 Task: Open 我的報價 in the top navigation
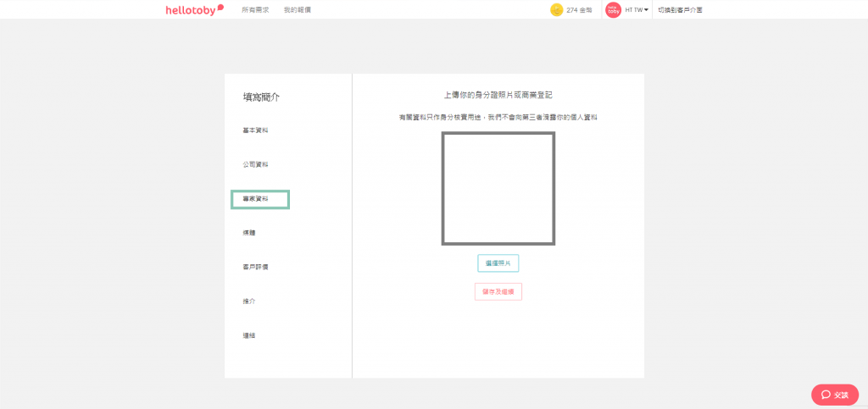point(297,9)
